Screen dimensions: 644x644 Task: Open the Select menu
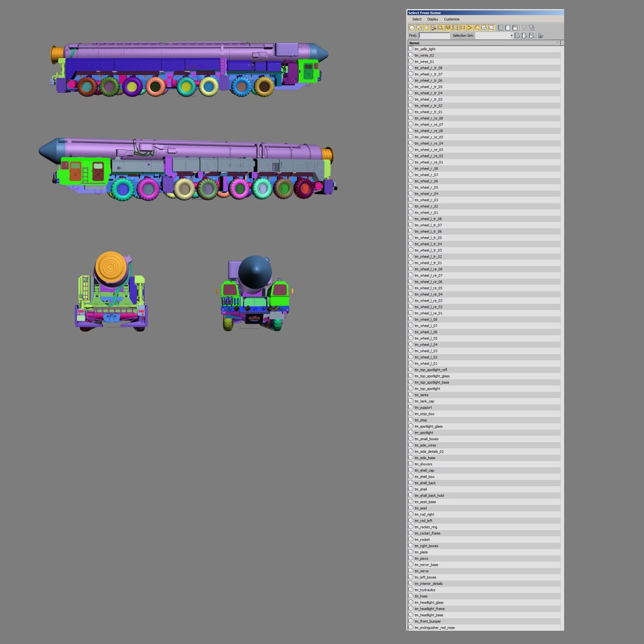coord(417,19)
